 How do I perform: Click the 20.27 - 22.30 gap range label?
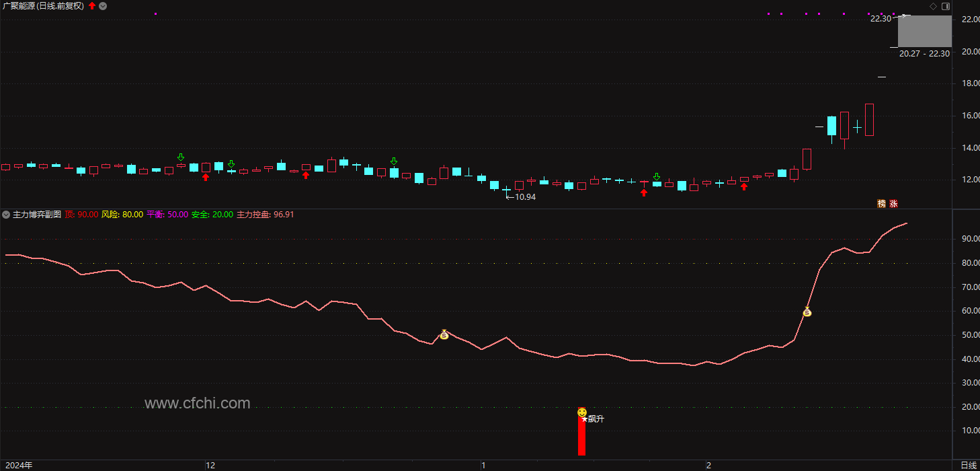[x=924, y=54]
